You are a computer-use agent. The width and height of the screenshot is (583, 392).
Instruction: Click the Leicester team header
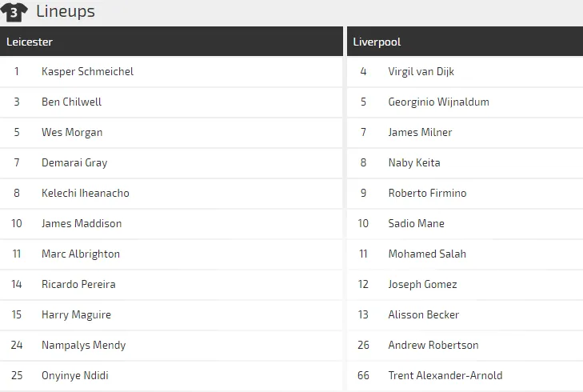coord(30,42)
